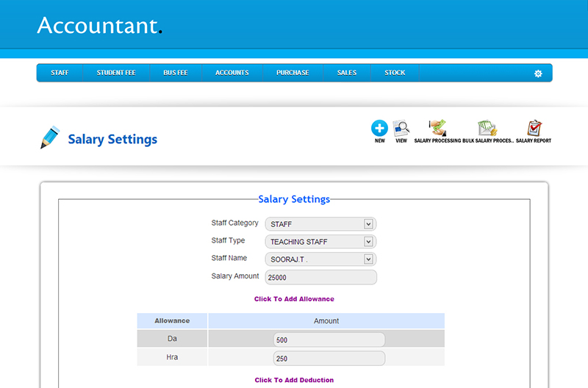The image size is (588, 388).
Task: Click the Bulk Salary Processing icon
Action: [x=487, y=129]
